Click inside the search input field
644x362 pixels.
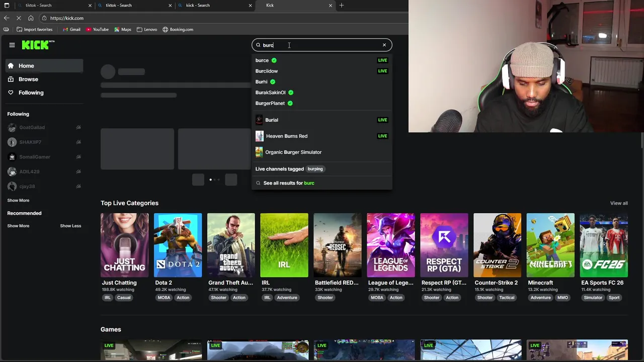pyautogui.click(x=321, y=45)
